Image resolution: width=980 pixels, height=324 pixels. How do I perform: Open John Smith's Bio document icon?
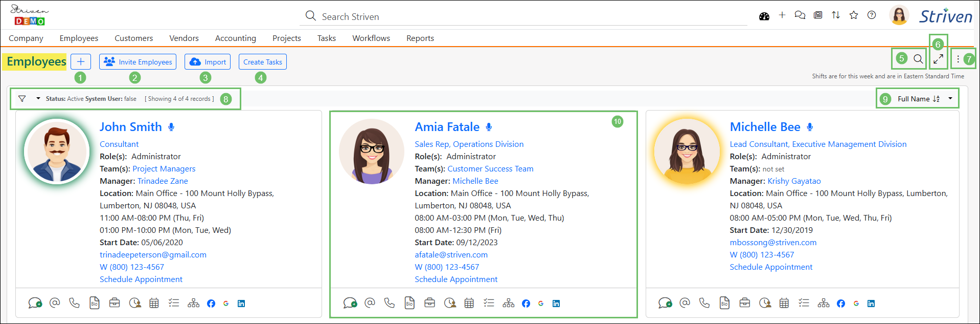(x=94, y=303)
